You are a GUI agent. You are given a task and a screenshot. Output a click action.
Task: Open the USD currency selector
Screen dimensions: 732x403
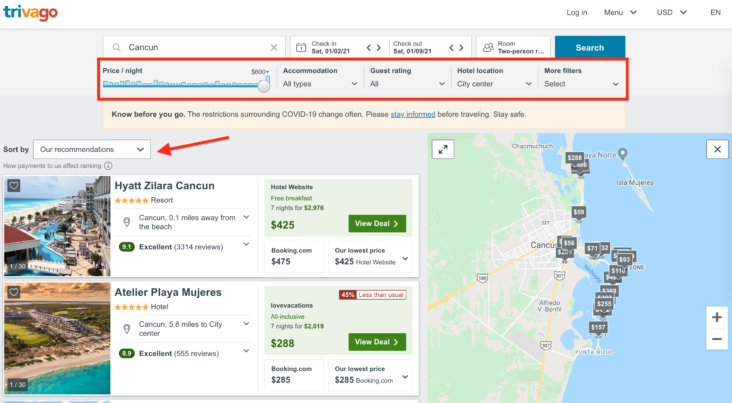[672, 13]
